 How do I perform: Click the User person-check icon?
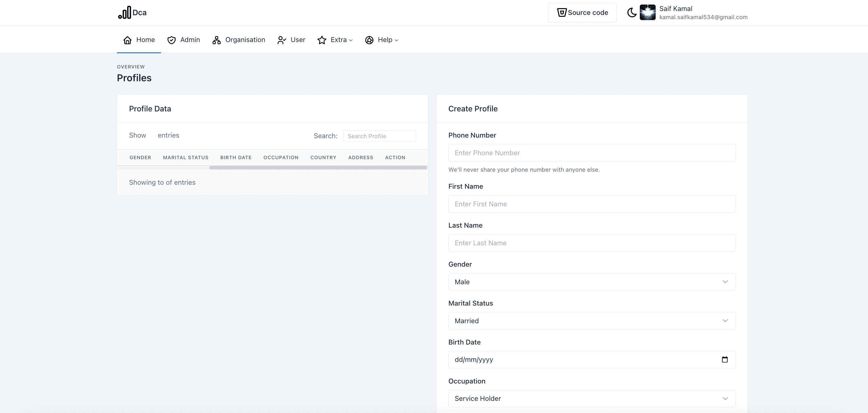282,40
